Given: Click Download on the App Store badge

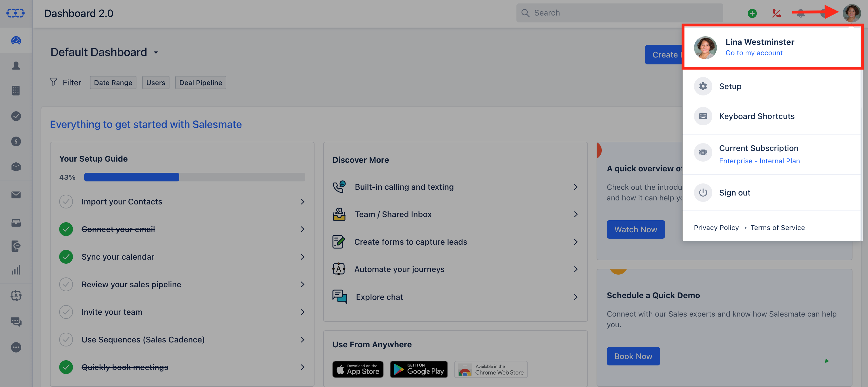Looking at the screenshot, I should 358,369.
